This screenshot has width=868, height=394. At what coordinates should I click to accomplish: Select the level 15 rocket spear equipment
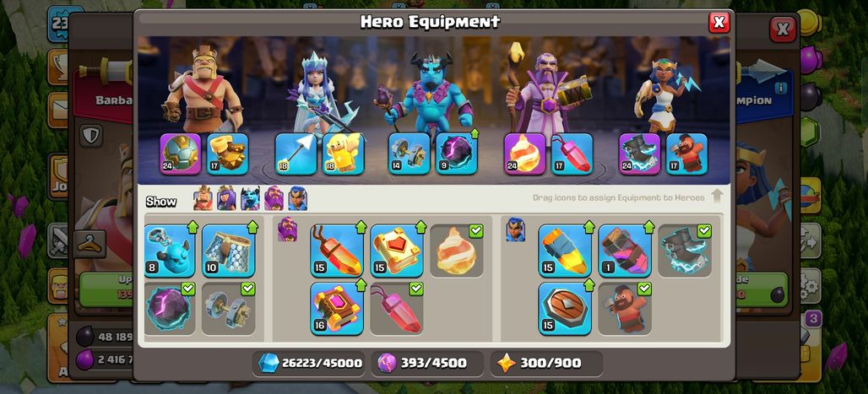tap(565, 250)
